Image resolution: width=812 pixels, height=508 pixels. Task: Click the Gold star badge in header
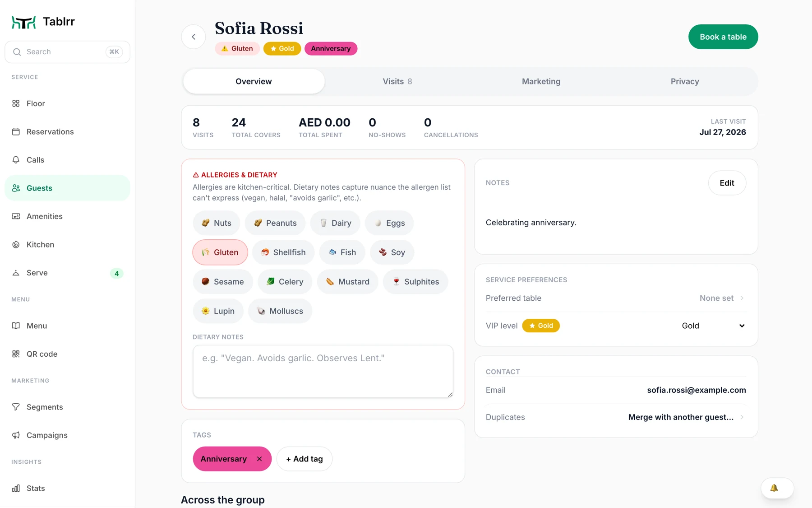pos(282,48)
